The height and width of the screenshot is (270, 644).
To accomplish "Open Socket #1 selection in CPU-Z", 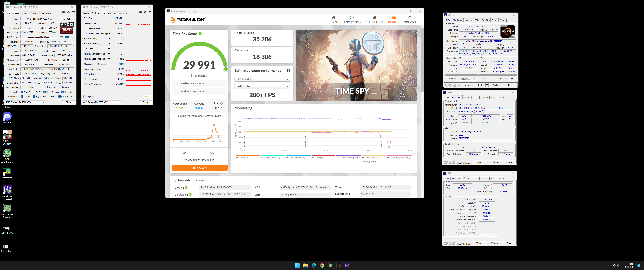I will (x=467, y=79).
